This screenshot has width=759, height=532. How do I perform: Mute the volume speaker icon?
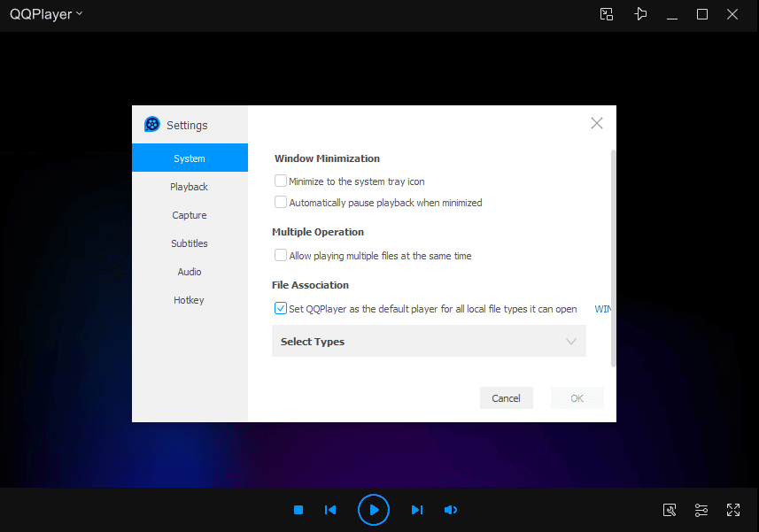coord(451,510)
